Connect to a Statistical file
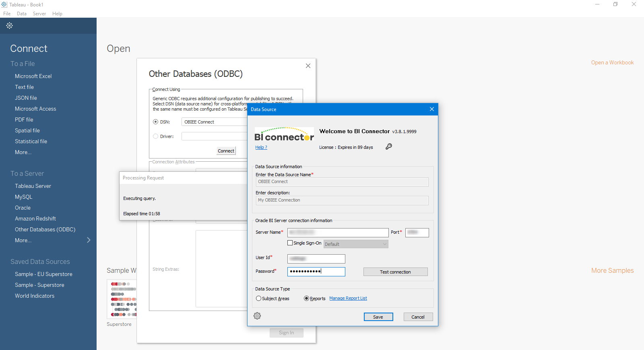This screenshot has height=350, width=644. point(31,141)
